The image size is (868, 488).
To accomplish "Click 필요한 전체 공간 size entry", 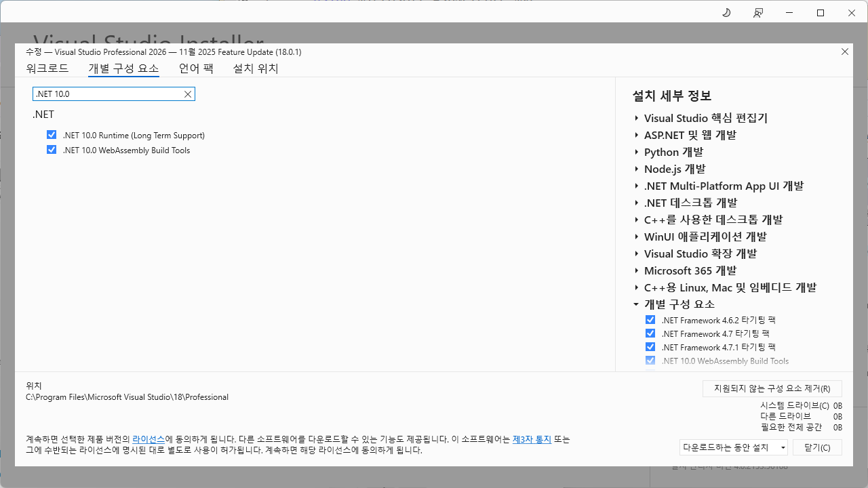I will [801, 427].
